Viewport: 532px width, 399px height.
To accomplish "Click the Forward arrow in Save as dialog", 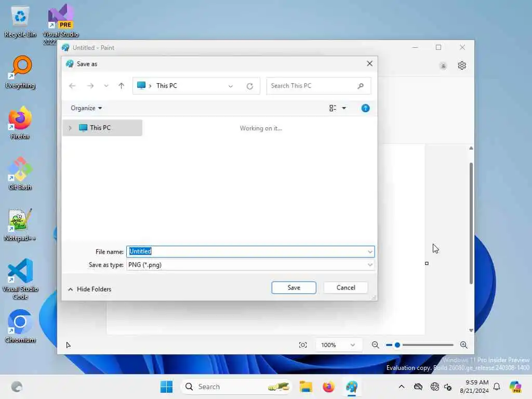I will [x=90, y=86].
